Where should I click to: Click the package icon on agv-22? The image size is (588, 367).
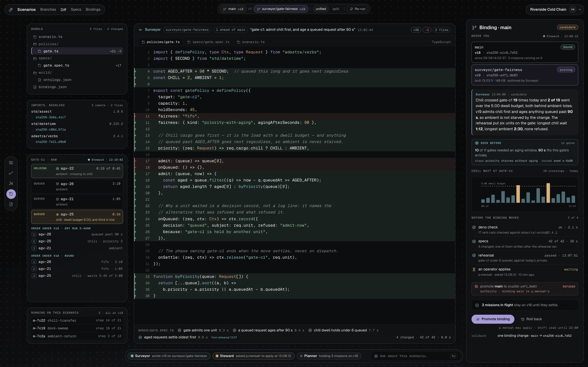(58, 168)
